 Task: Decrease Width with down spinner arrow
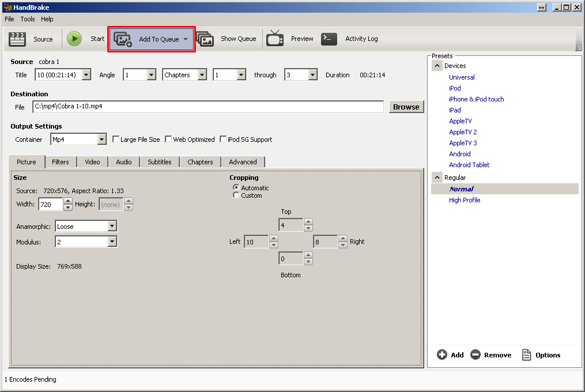click(x=68, y=208)
